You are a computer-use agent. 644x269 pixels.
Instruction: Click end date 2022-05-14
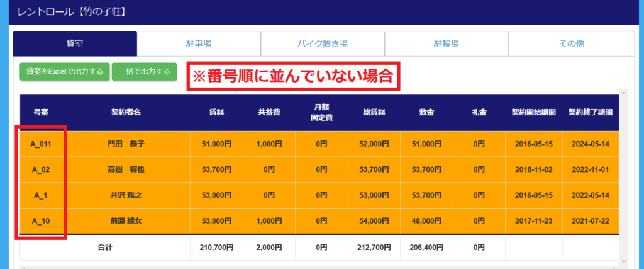591,195
